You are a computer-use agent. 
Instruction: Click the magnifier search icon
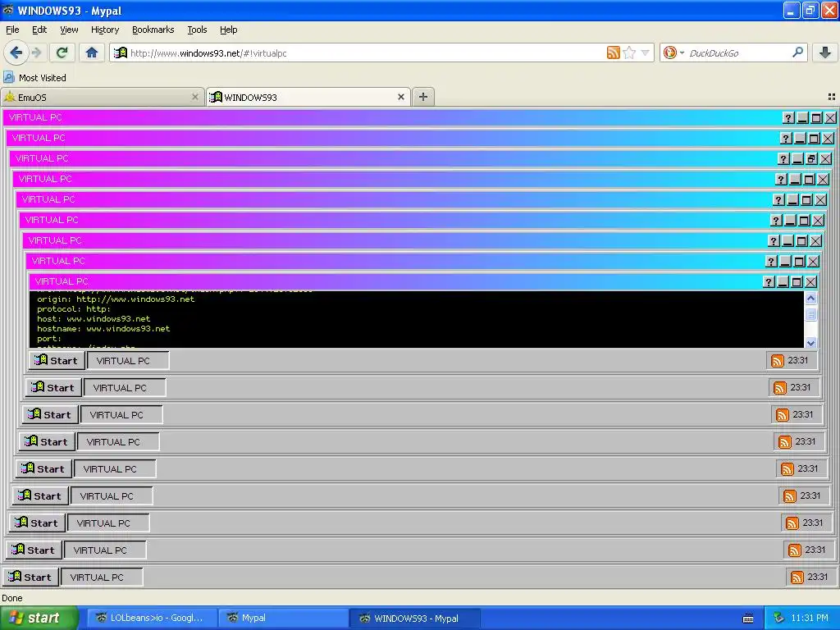(x=797, y=52)
